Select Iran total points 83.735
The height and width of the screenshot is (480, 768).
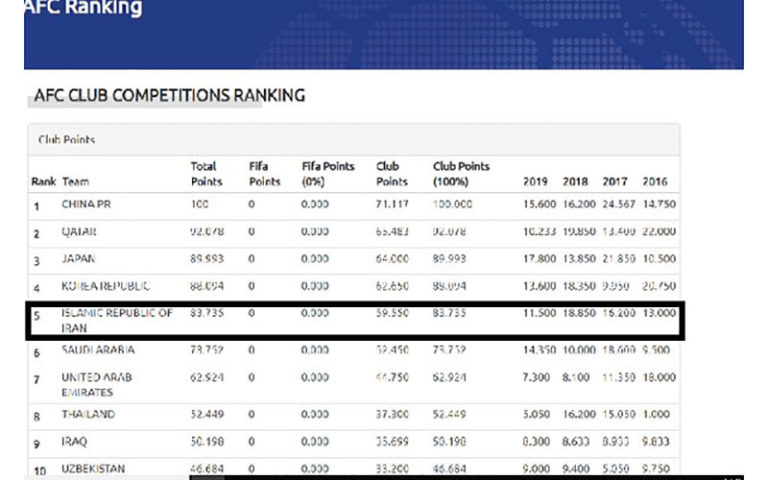[207, 313]
